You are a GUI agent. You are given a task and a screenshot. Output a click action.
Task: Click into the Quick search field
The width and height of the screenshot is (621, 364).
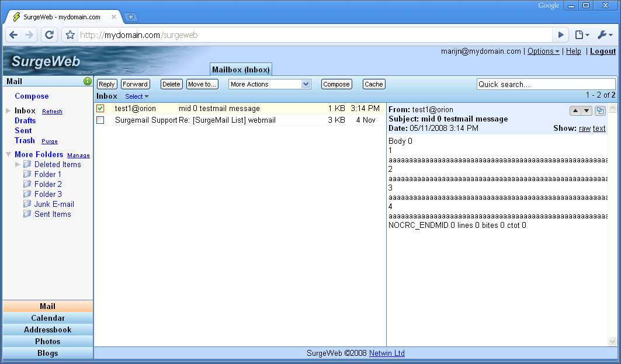click(546, 84)
